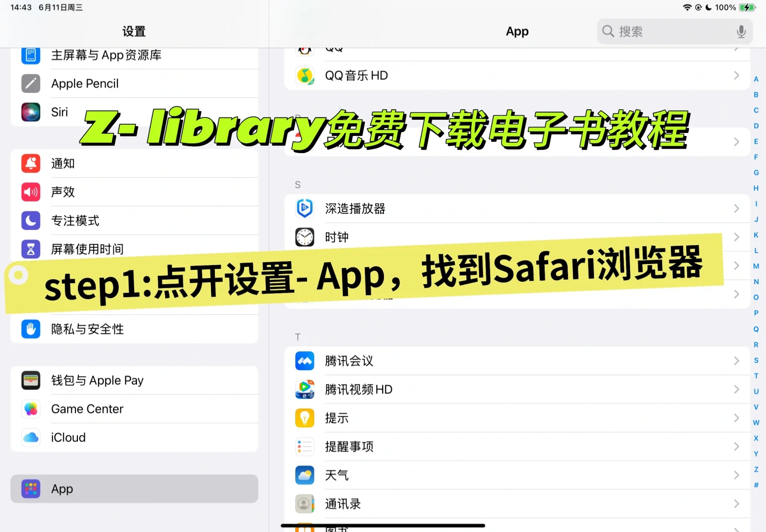This screenshot has width=766, height=532.
Task: Jump to # in alphabet index
Action: pyautogui.click(x=756, y=485)
